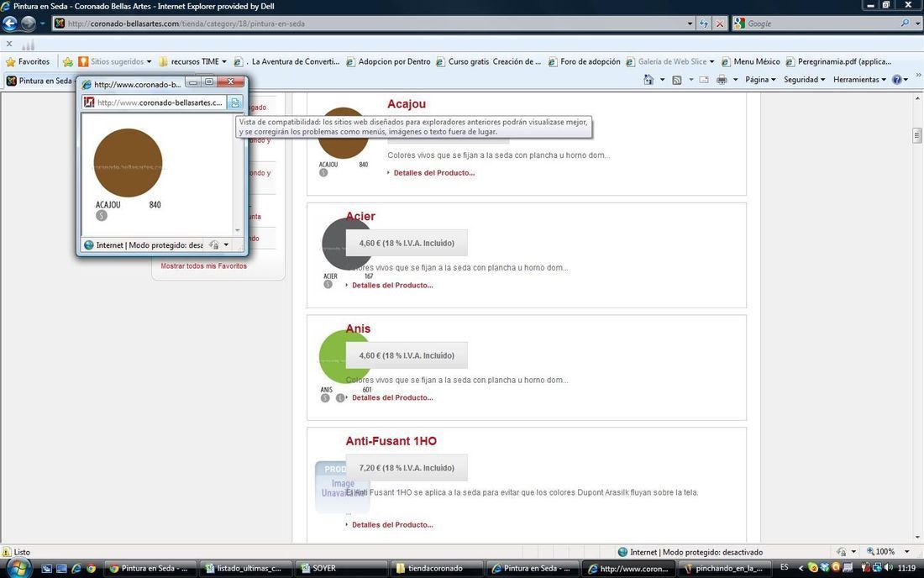Open Sitios sugeridos favorites item
This screenshot has width=924, height=578.
pos(115,61)
